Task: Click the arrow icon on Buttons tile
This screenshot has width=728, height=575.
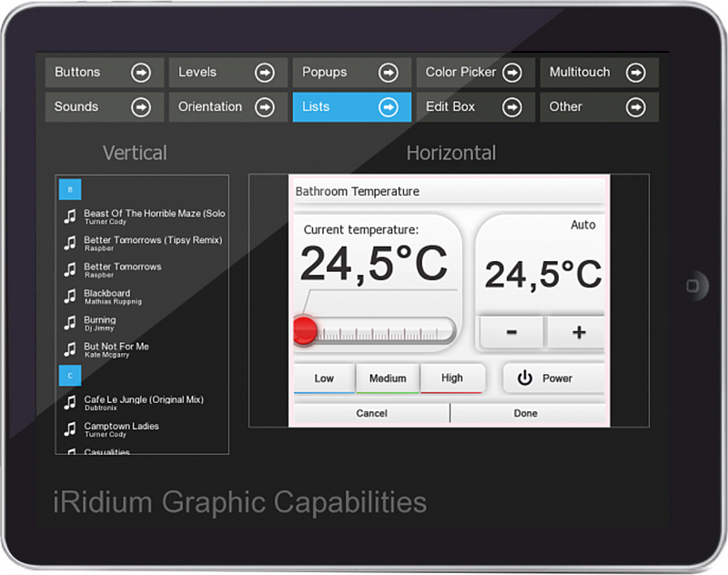Action: (x=140, y=73)
